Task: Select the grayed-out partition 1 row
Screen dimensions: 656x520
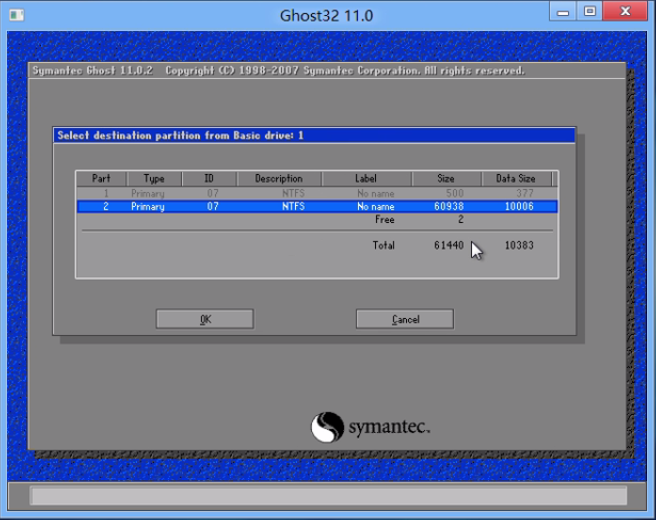Action: point(317,193)
